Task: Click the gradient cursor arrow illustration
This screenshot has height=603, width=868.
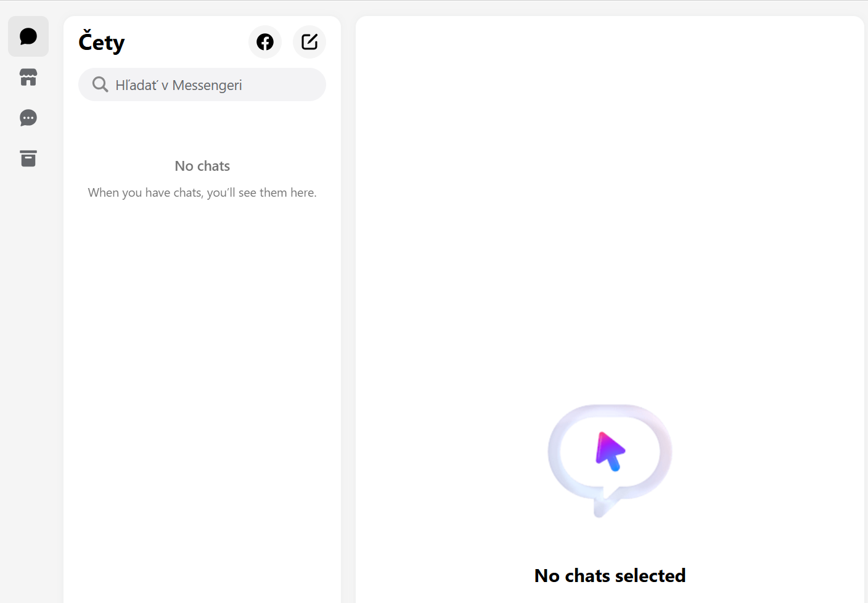Action: tap(610, 451)
